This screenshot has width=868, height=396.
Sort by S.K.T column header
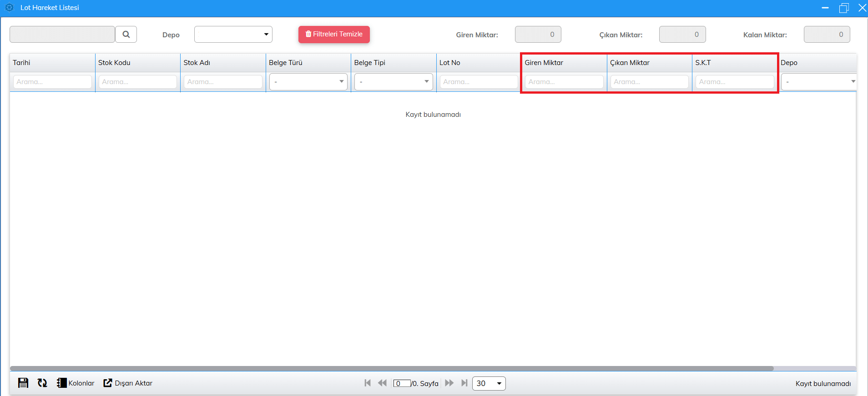point(735,63)
